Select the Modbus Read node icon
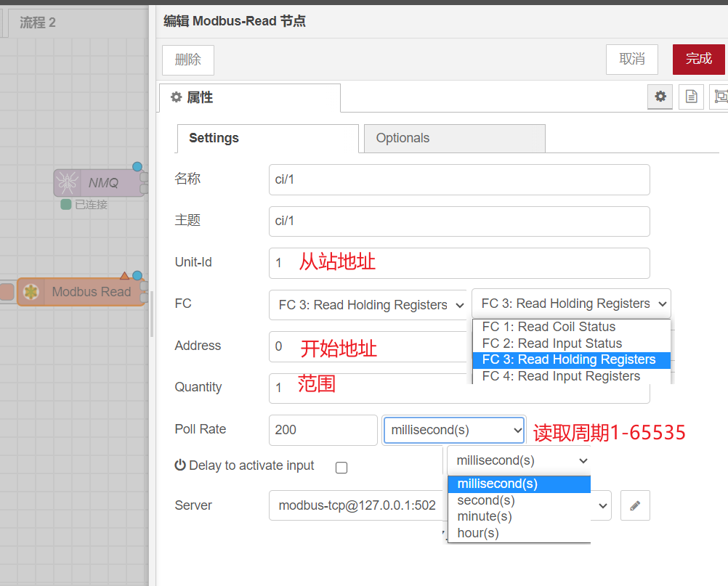The image size is (728, 586). 31,292
